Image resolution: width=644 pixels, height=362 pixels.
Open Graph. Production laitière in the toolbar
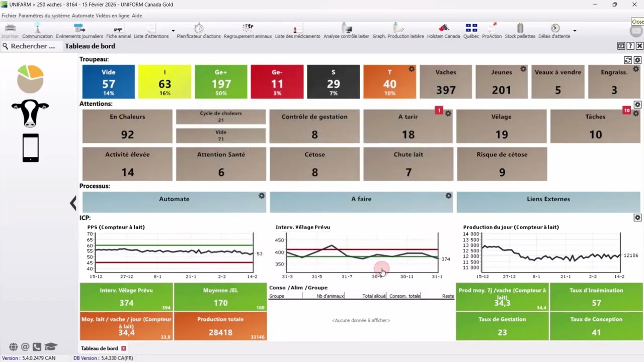tap(398, 31)
